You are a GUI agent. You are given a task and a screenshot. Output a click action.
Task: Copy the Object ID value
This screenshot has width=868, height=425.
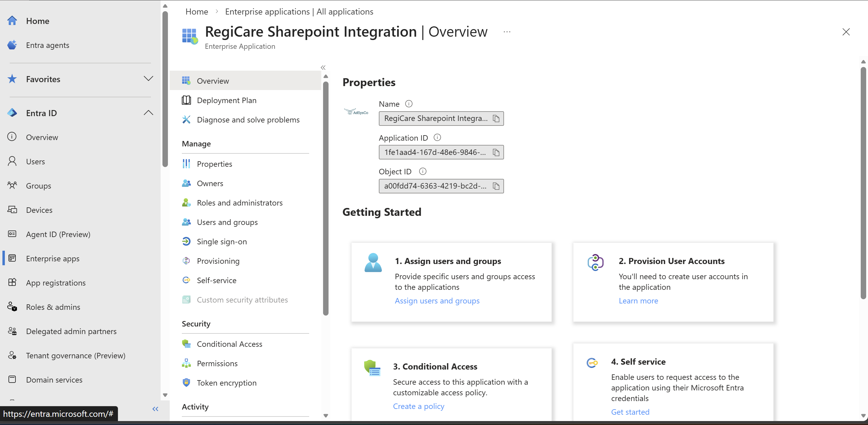496,186
